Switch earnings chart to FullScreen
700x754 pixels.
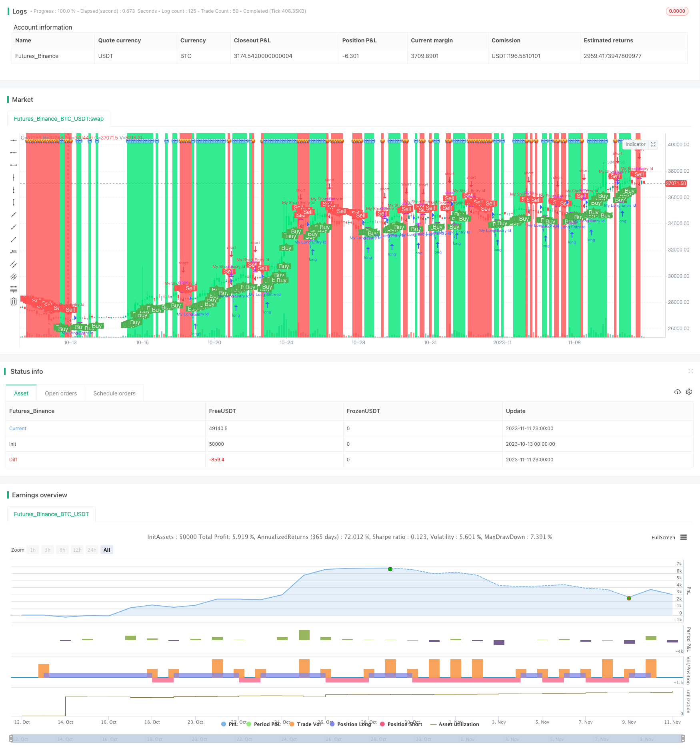click(x=663, y=537)
